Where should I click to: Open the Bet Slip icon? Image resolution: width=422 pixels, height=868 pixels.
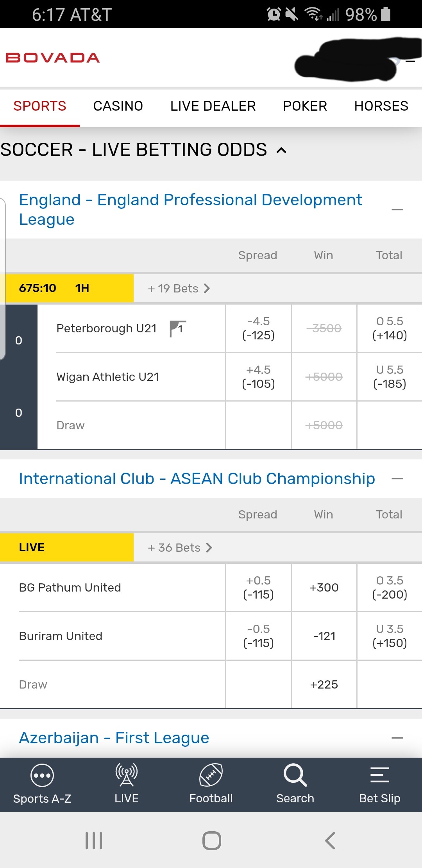coord(379,775)
